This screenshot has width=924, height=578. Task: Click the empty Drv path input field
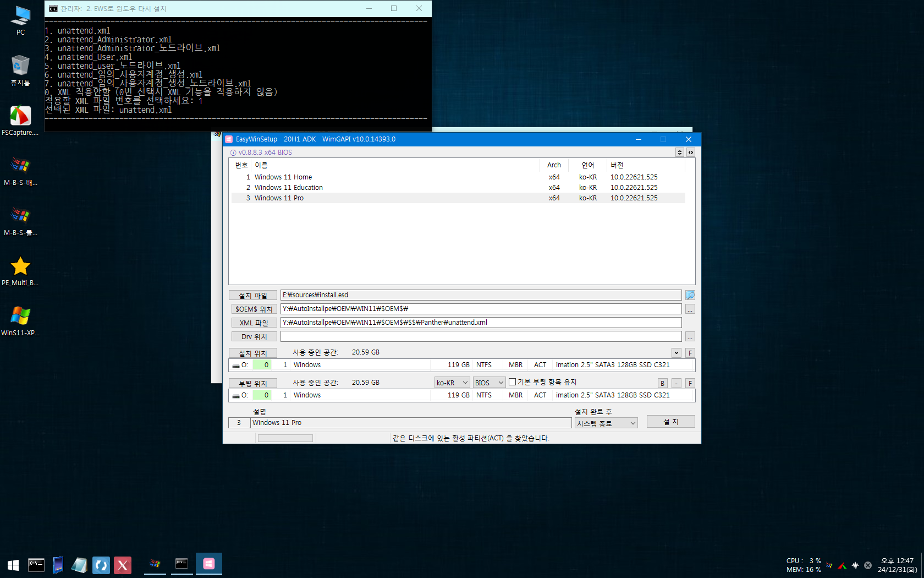481,336
